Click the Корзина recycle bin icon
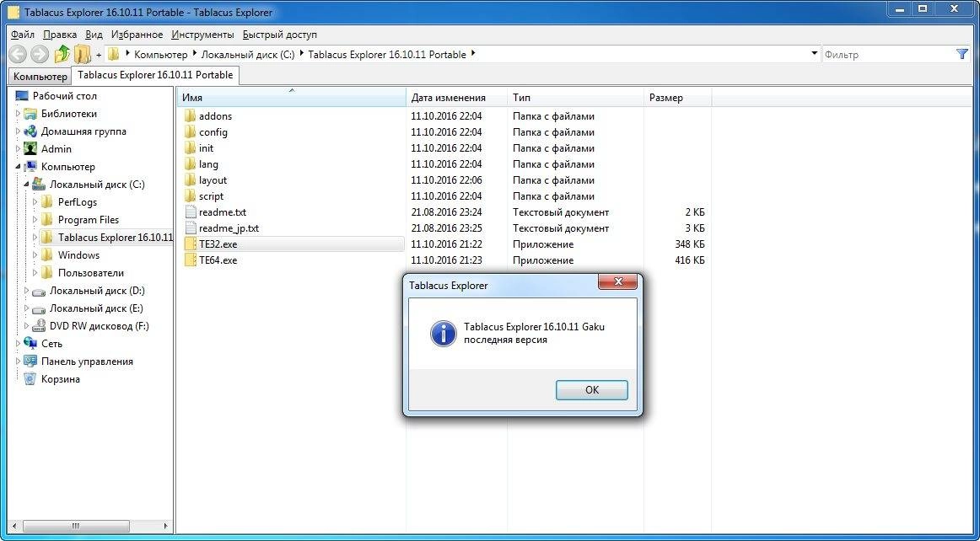 [x=30, y=378]
